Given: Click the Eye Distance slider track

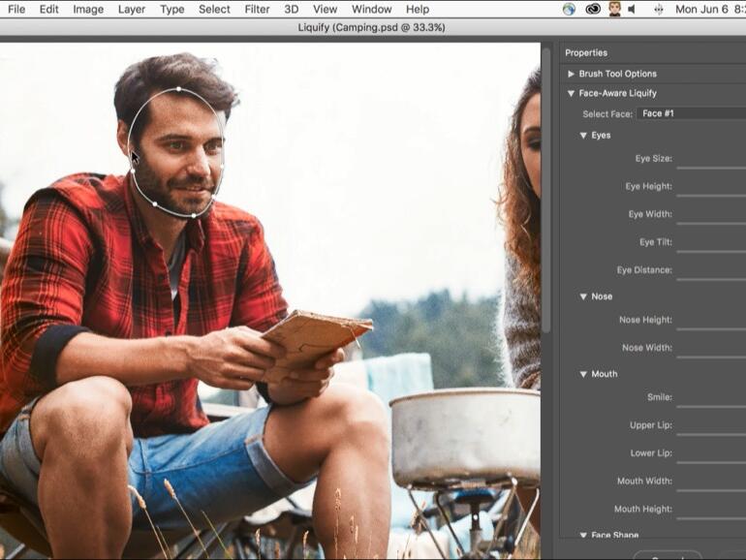Looking at the screenshot, I should pos(711,279).
